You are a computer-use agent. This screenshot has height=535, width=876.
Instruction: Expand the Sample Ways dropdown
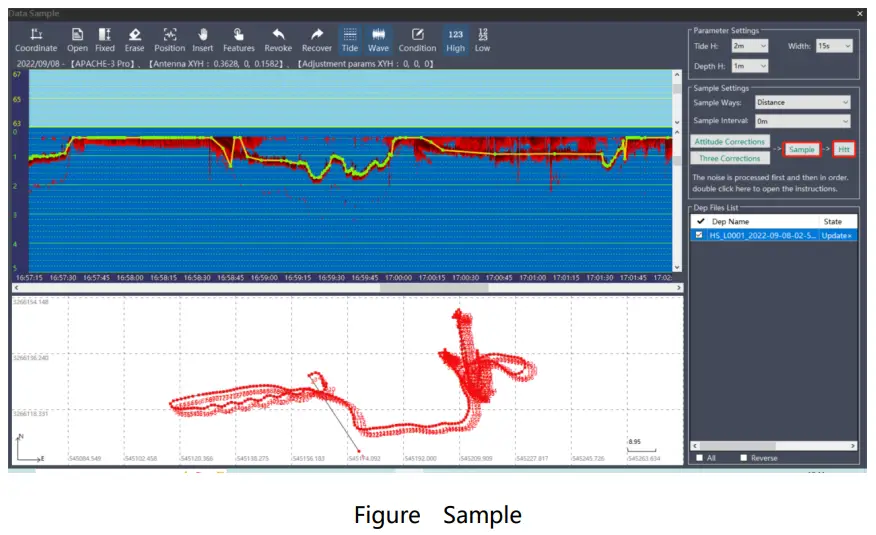pos(802,102)
